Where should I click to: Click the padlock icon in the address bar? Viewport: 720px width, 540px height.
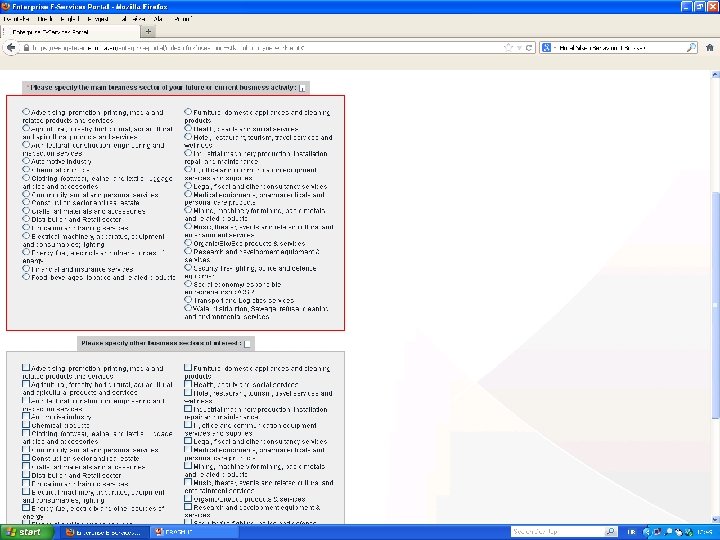[26, 48]
